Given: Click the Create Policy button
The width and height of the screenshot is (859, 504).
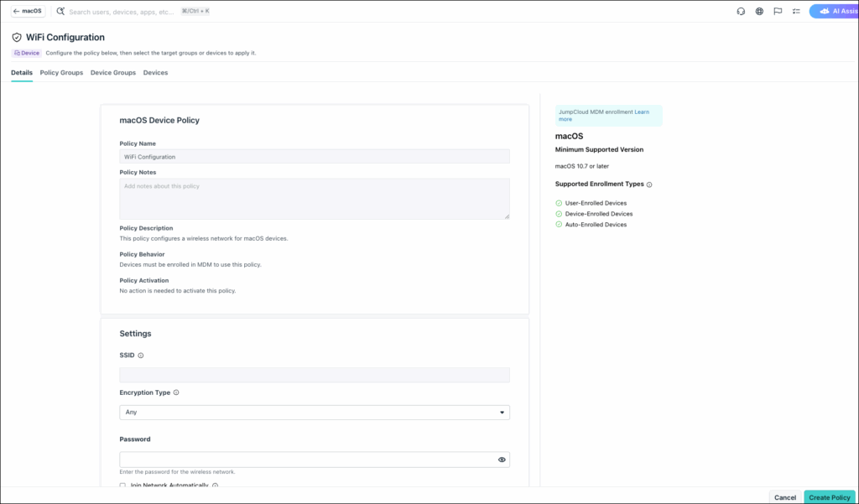Looking at the screenshot, I should 830,497.
